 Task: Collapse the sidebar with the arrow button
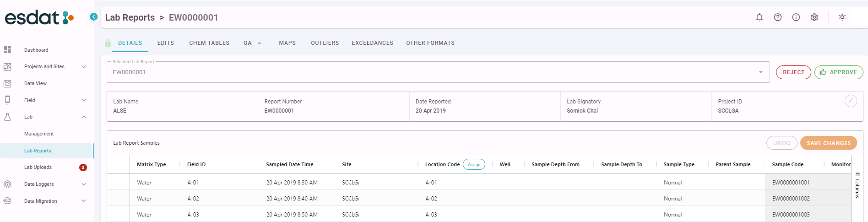tap(94, 17)
